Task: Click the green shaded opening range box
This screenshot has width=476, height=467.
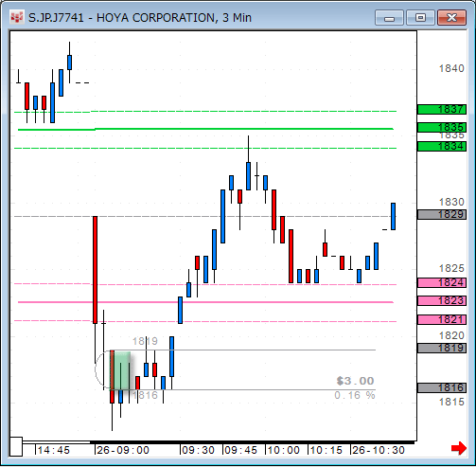Action: pyautogui.click(x=120, y=370)
